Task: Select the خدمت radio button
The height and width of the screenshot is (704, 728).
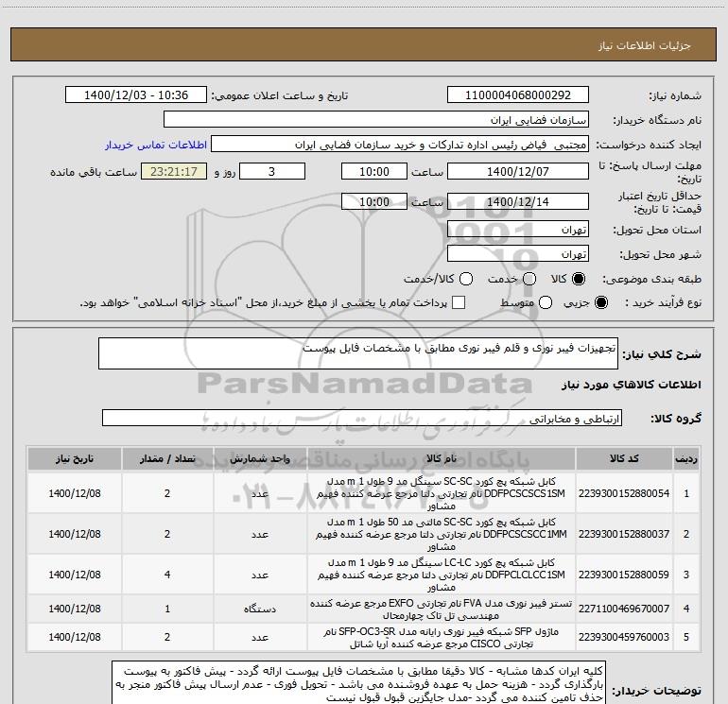Action: click(529, 279)
